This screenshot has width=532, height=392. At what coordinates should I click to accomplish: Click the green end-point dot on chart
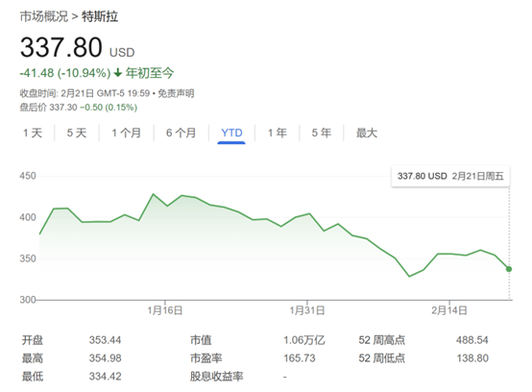tap(509, 269)
